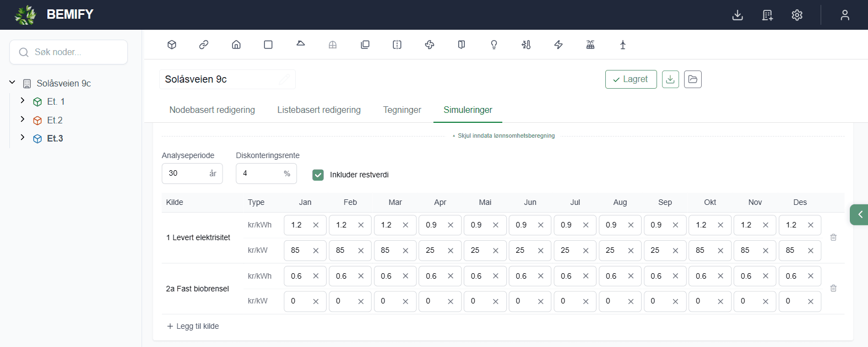Click Legg til kilde to add source
Viewport: 868px width, 347px height.
[193, 326]
